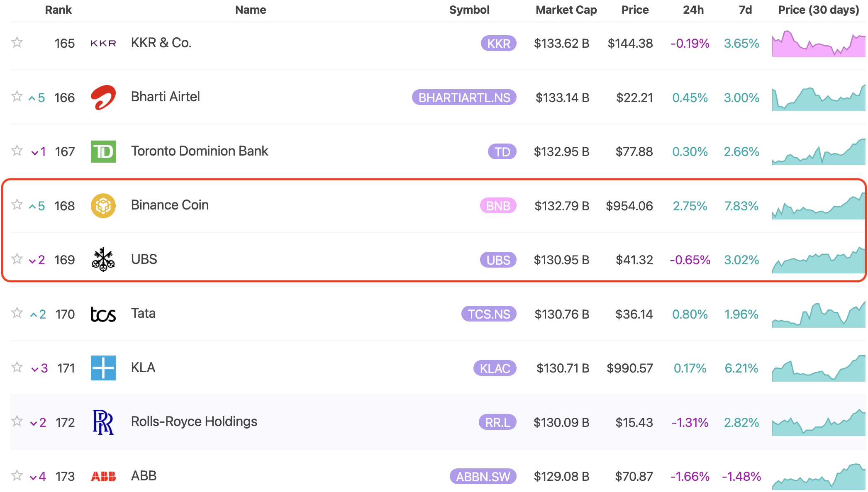
Task: Click the KKR & Co. company logo
Action: point(103,43)
